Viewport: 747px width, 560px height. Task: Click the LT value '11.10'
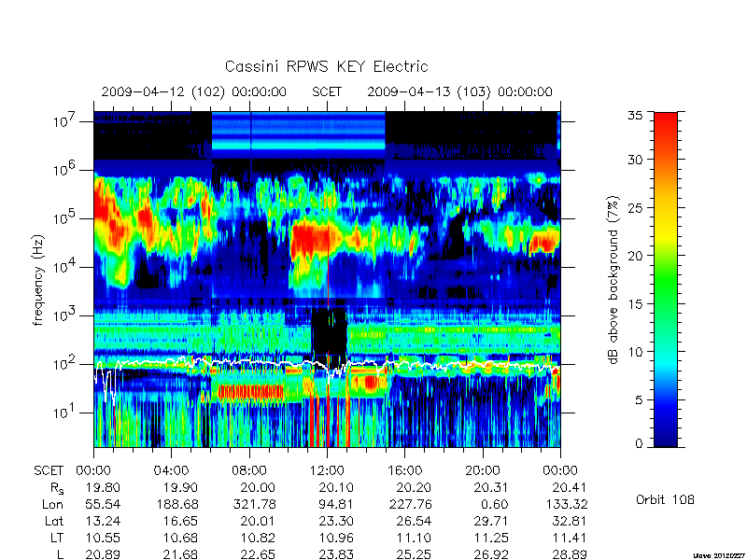pyautogui.click(x=414, y=538)
